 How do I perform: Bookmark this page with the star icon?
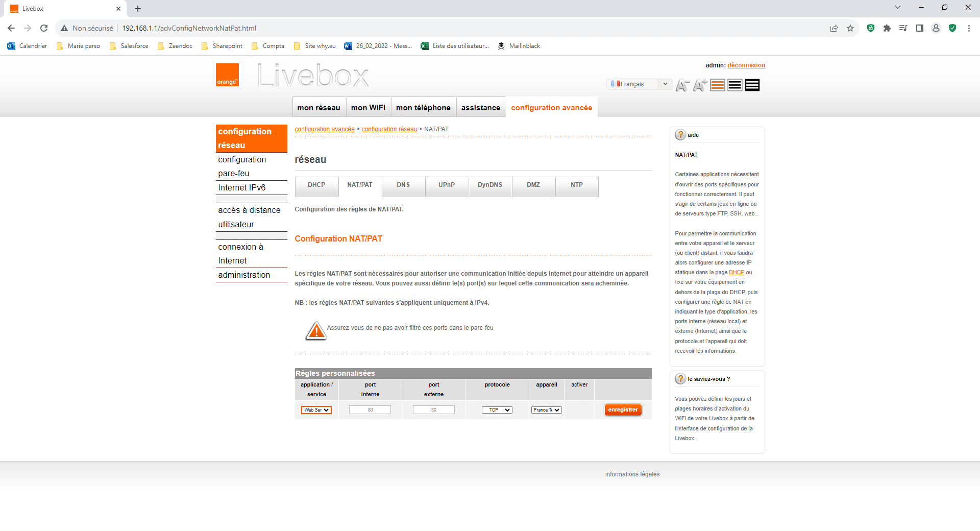(x=850, y=28)
